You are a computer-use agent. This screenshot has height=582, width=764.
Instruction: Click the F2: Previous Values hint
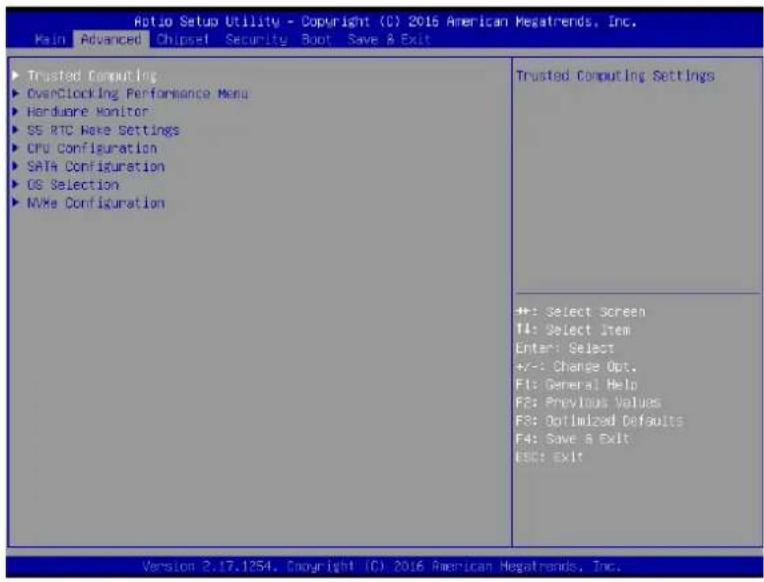588,403
